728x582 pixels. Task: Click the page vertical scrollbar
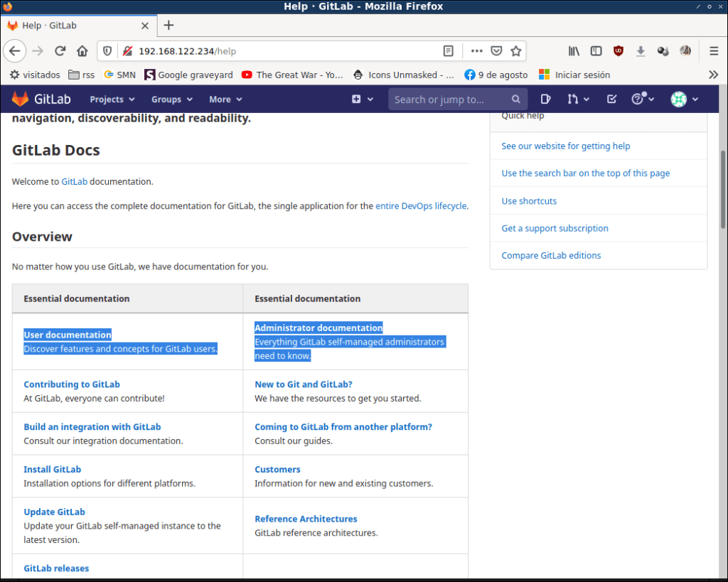(x=723, y=189)
